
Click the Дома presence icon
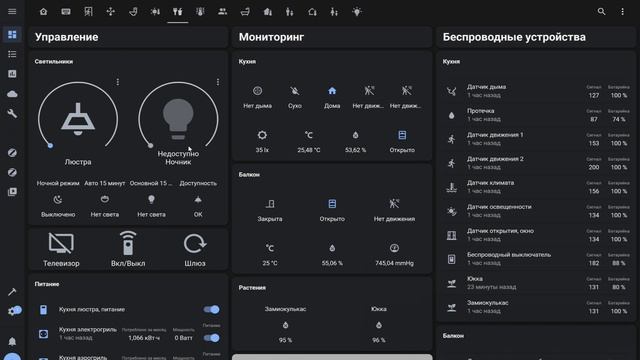point(332,91)
